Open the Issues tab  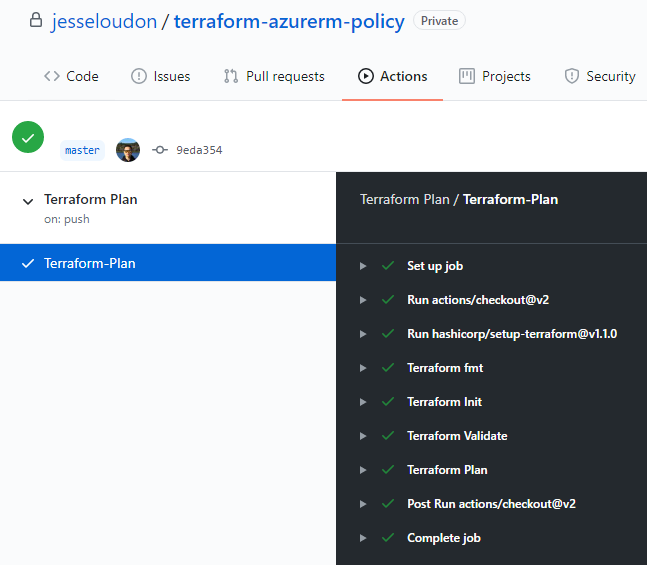(x=161, y=76)
